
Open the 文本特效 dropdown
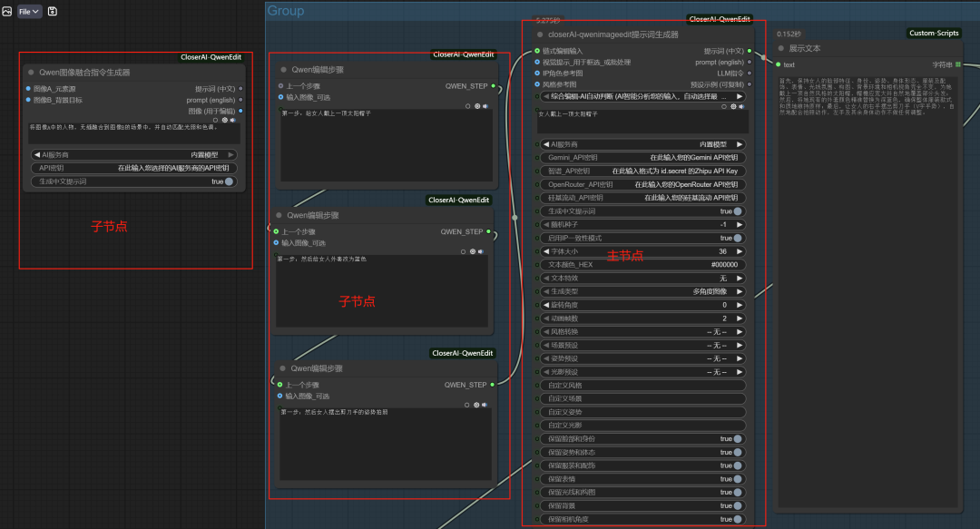[x=642, y=279]
